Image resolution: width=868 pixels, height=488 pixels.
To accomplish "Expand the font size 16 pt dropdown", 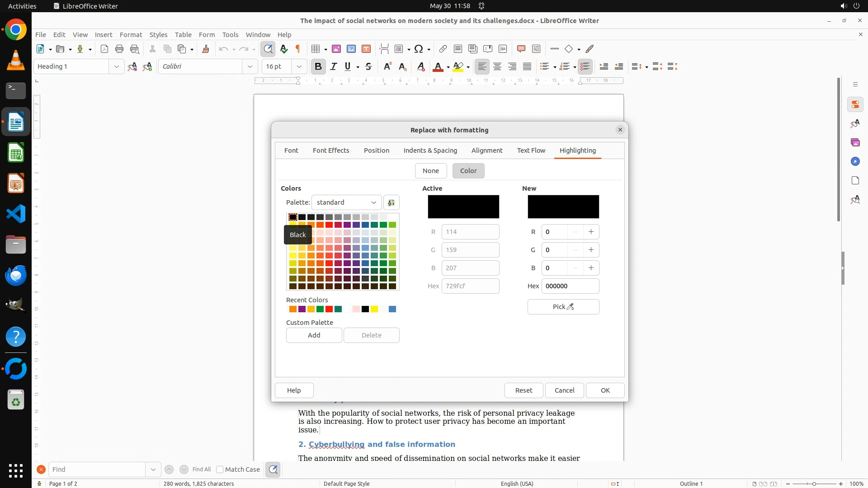I will click(x=299, y=66).
